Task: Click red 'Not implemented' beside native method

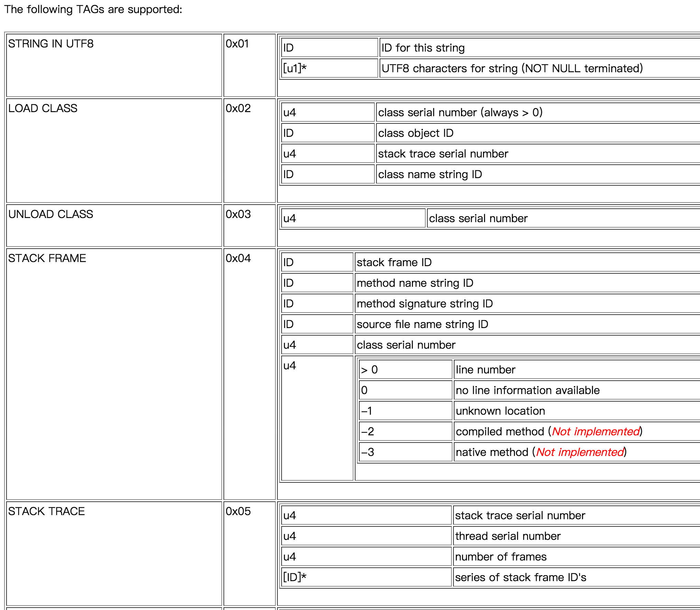Action: [x=580, y=452]
